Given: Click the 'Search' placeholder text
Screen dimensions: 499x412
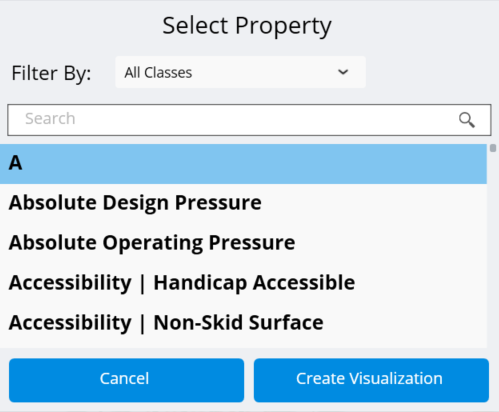Looking at the screenshot, I should coord(50,119).
